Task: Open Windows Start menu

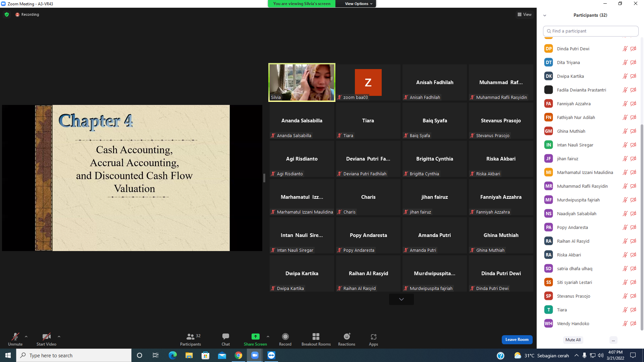Action: tap(8, 355)
